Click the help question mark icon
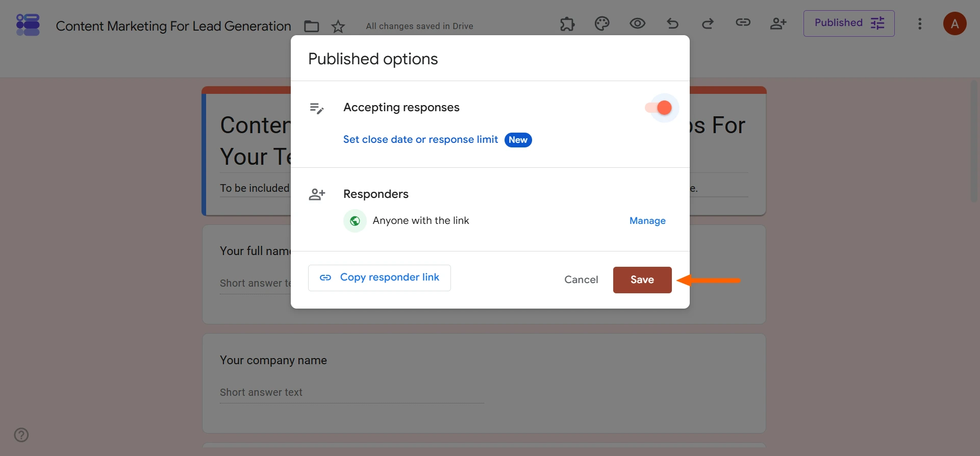The height and width of the screenshot is (456, 980). point(21,435)
